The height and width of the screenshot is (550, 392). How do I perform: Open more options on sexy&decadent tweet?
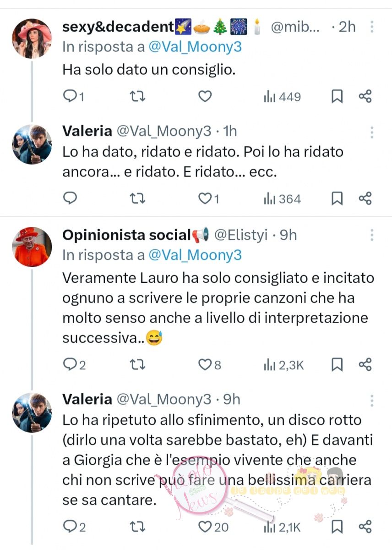point(372,27)
